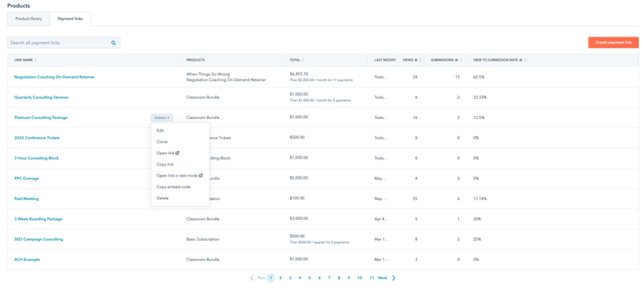
Task: Go to page 6
Action: tap(319, 278)
